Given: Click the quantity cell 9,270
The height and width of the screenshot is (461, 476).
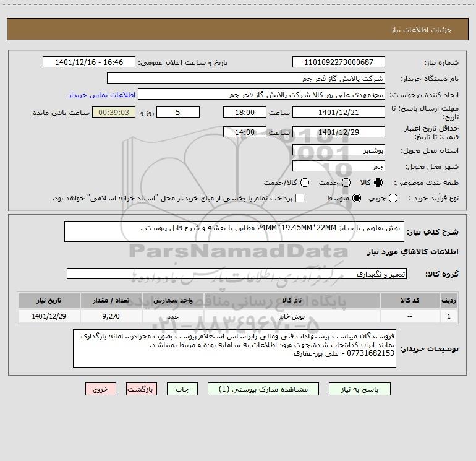Looking at the screenshot, I should [x=111, y=316].
